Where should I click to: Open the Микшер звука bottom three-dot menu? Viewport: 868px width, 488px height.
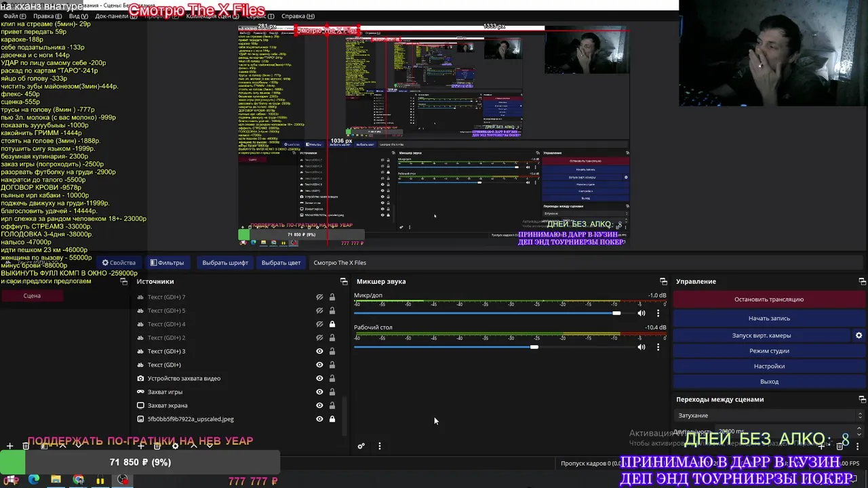coord(379,446)
